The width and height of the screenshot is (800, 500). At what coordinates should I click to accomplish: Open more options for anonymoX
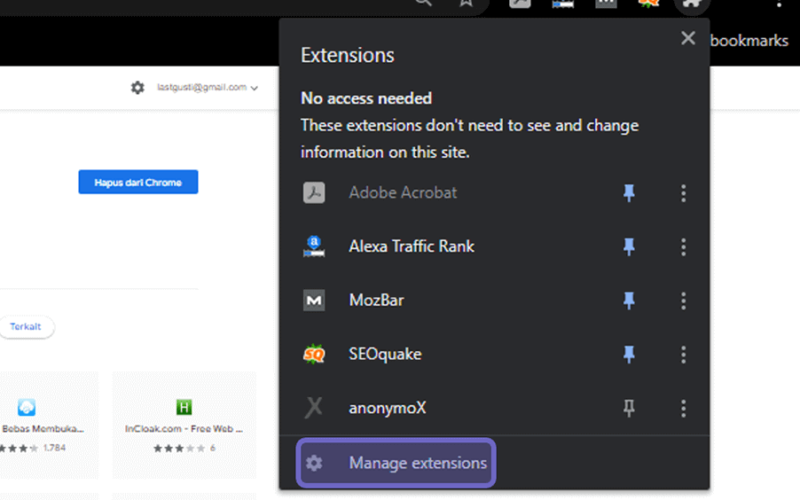683,408
